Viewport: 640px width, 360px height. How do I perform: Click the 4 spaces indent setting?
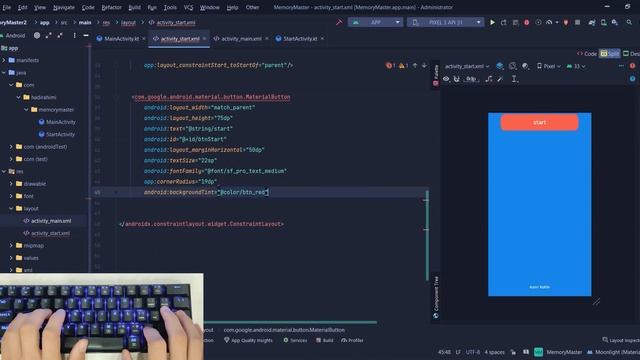(x=495, y=352)
